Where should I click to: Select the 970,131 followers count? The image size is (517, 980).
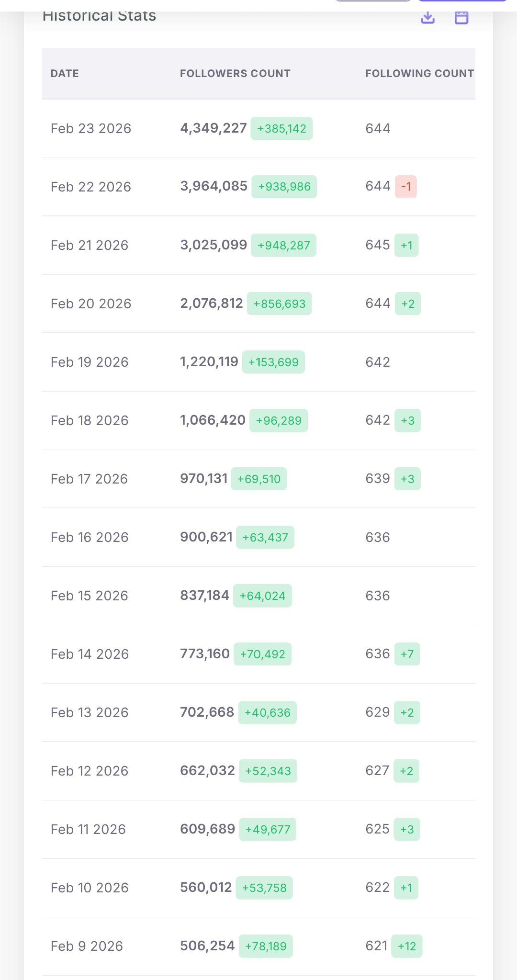click(203, 479)
